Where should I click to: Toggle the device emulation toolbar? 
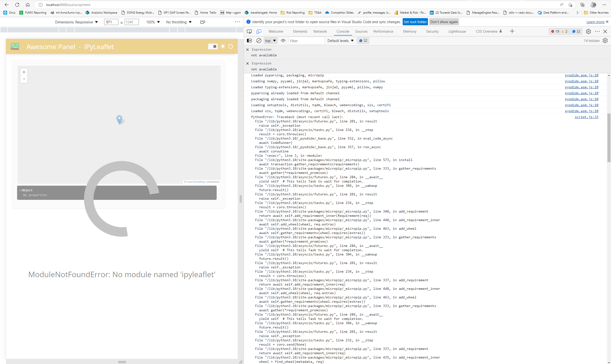[x=258, y=31]
